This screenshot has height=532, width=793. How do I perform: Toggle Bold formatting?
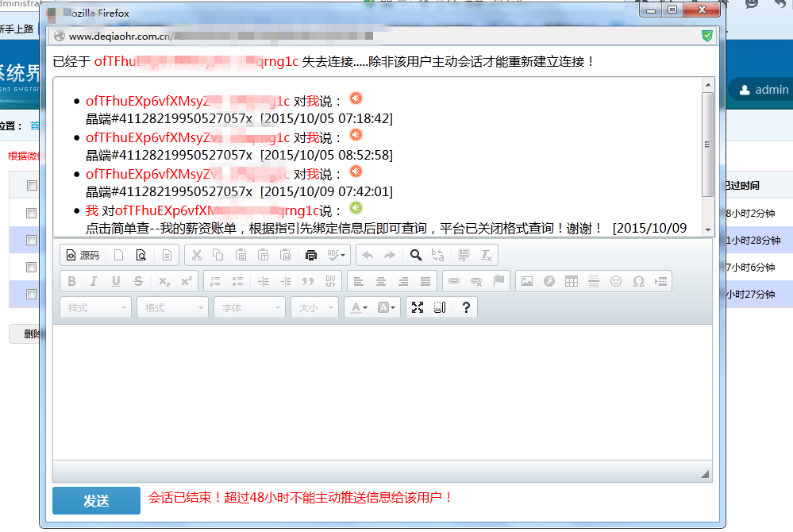71,282
